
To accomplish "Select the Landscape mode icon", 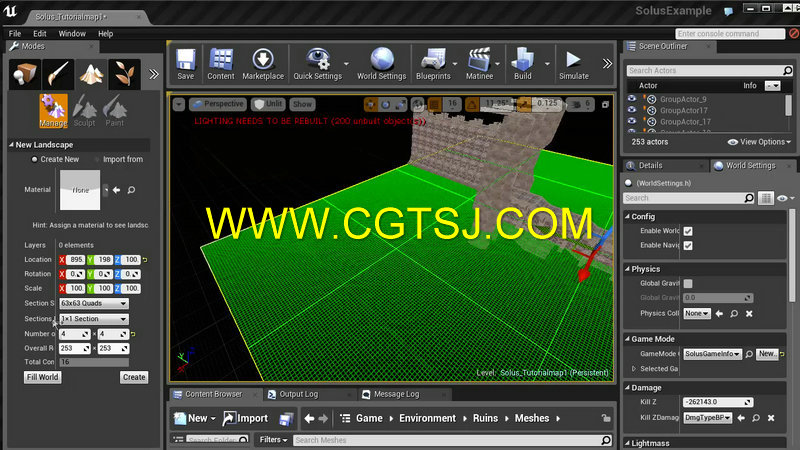I will [x=91, y=74].
